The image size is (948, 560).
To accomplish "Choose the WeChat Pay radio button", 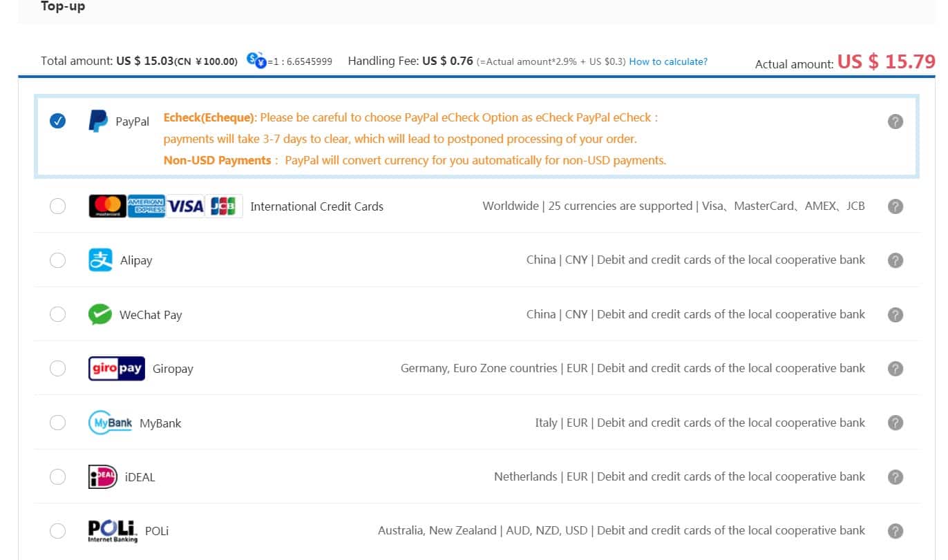I will point(58,314).
